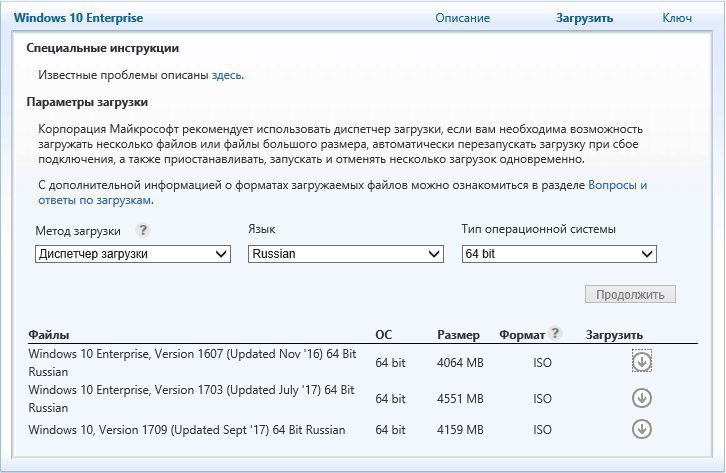The image size is (726, 473).
Task: Click the Размер column header
Action: click(458, 335)
